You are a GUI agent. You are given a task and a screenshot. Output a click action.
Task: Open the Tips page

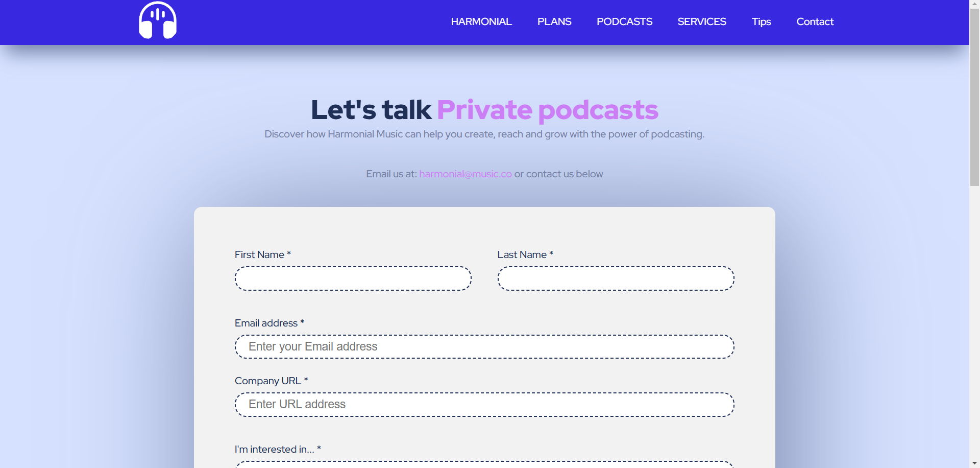pos(761,21)
